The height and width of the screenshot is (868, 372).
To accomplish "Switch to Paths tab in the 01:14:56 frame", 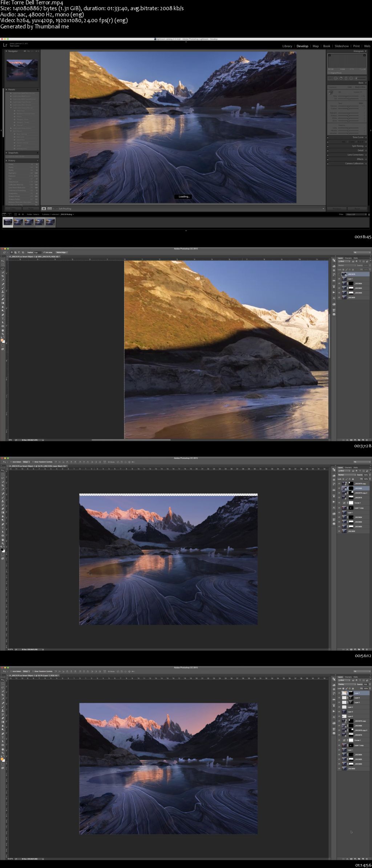I will (356, 677).
